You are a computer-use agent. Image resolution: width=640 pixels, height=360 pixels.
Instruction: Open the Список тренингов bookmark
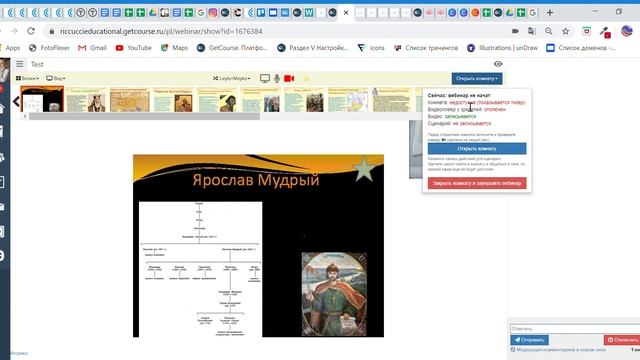[426, 48]
